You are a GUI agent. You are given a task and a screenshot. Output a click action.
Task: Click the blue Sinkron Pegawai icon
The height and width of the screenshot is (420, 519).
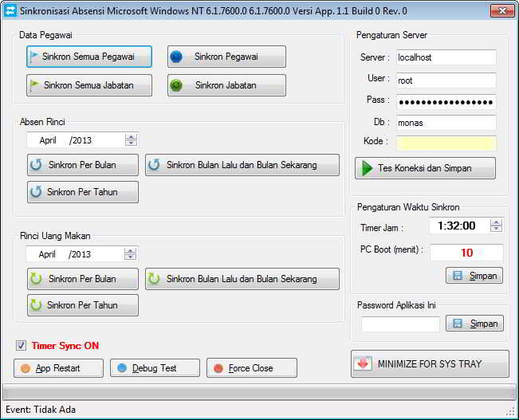[x=177, y=57]
